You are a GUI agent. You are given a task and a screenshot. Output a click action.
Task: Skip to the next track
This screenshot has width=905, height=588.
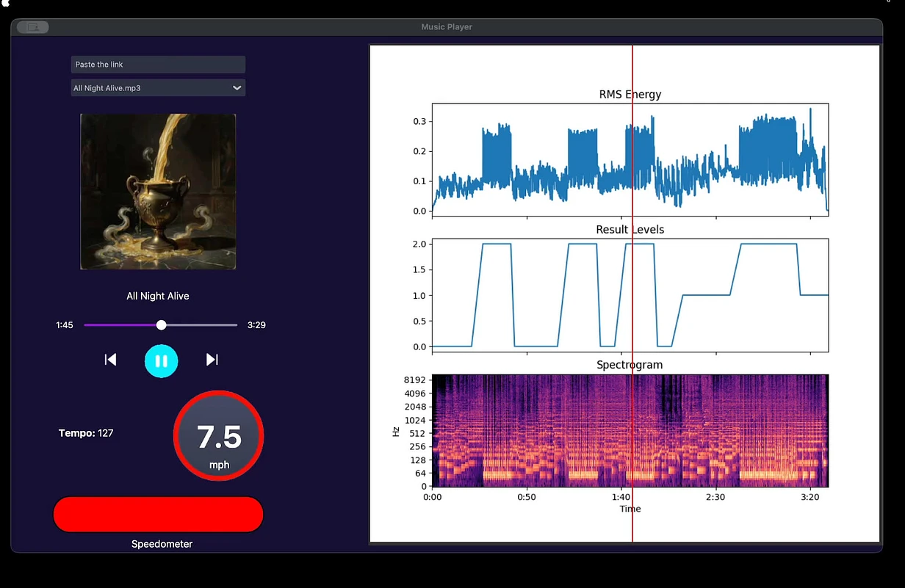point(212,360)
